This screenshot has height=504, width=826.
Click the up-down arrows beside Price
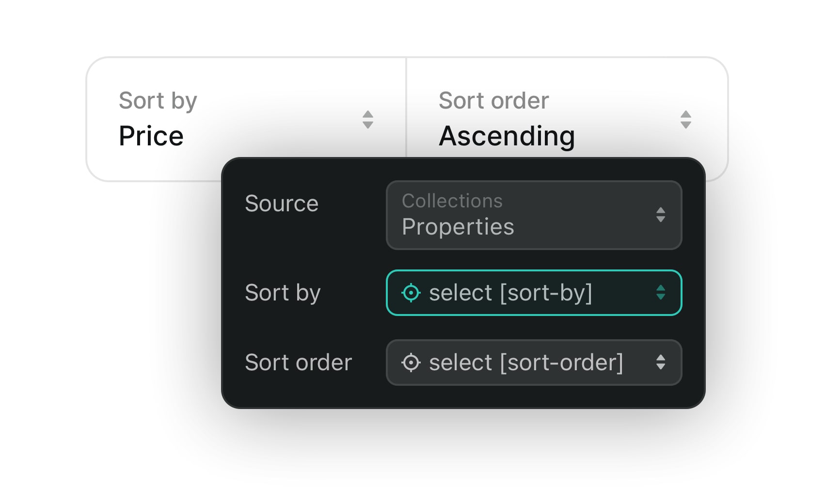tap(368, 120)
